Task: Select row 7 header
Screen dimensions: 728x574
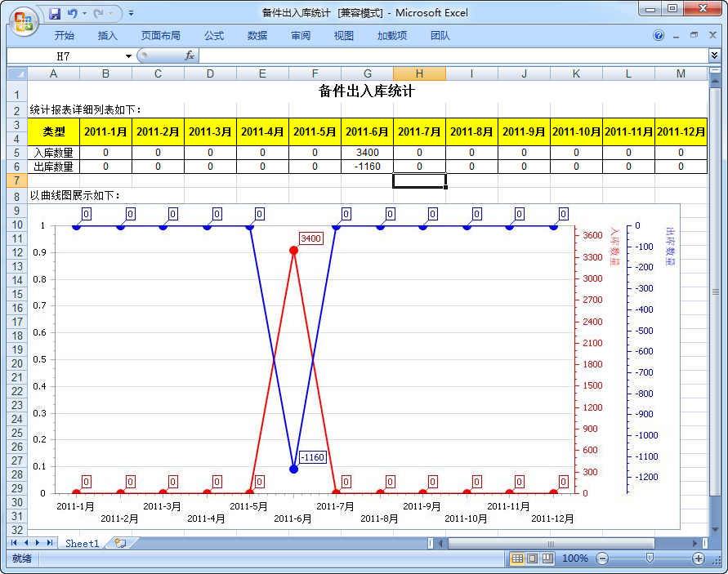Action: 17,180
